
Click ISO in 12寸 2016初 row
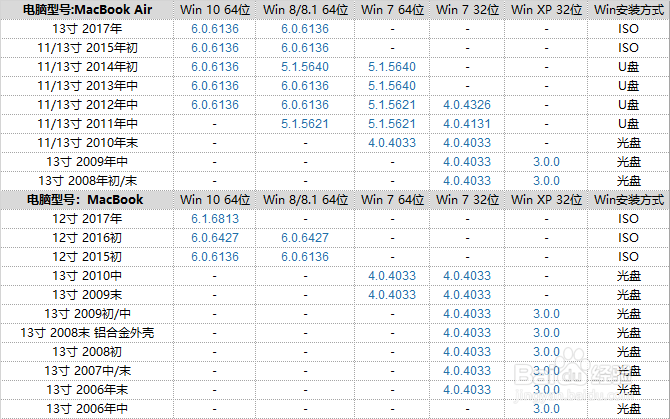pyautogui.click(x=629, y=238)
